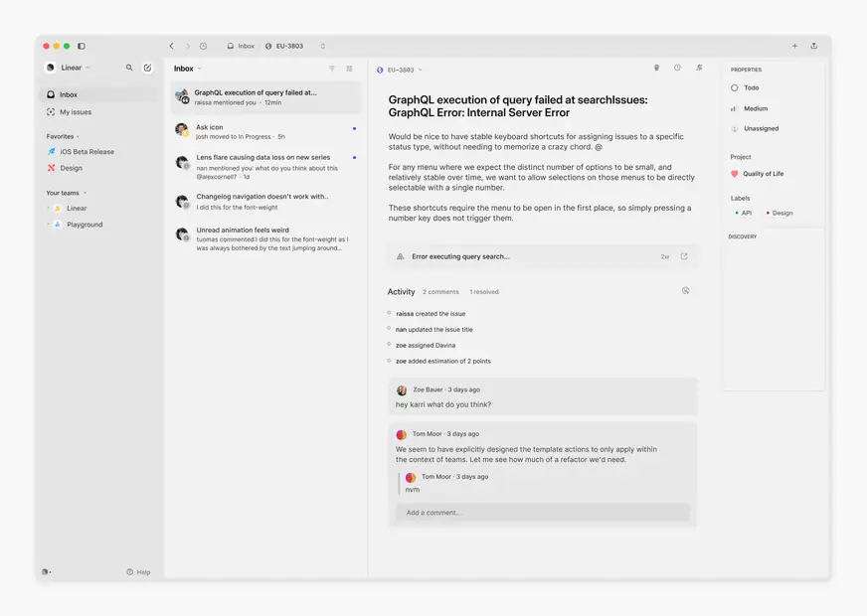Click the Medium priority bars icon
867x616 pixels.
pyautogui.click(x=734, y=109)
